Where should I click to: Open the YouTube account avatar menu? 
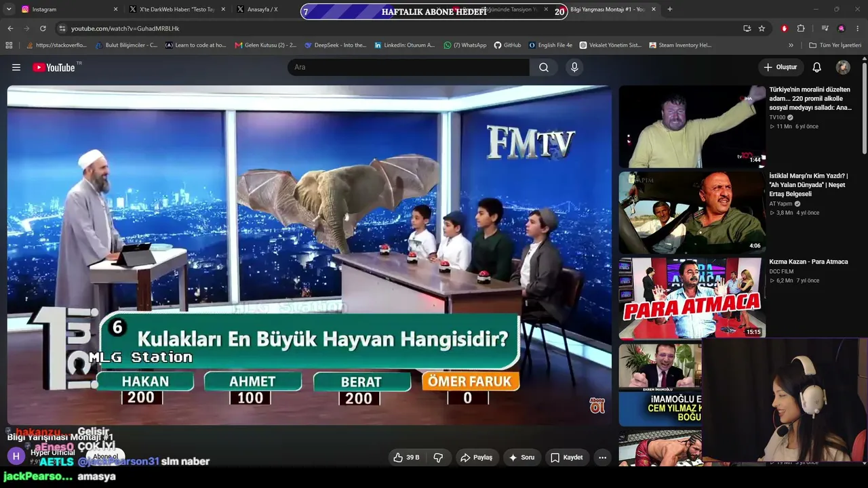point(843,67)
